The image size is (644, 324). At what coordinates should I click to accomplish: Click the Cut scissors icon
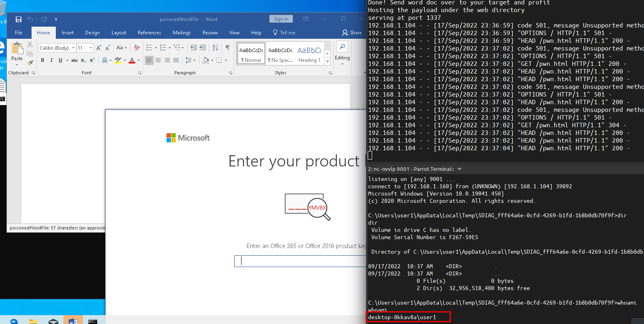[x=30, y=44]
